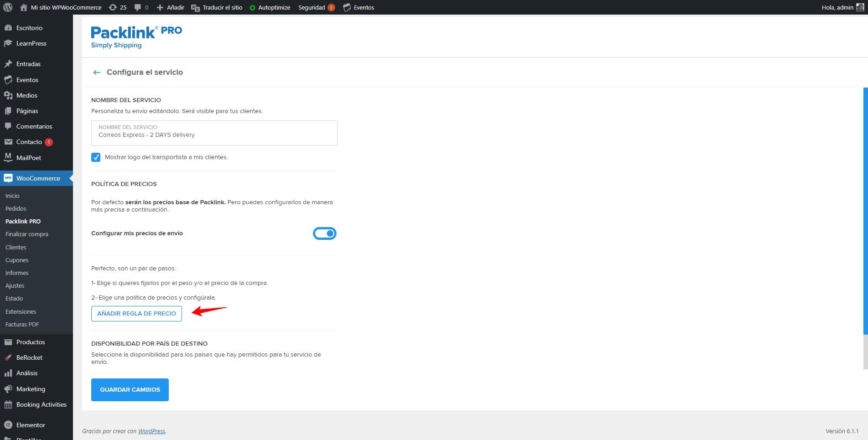Screen dimensions: 868x440
Task: Go back using the left arrow beside Configura el servicio
Action: click(97, 72)
